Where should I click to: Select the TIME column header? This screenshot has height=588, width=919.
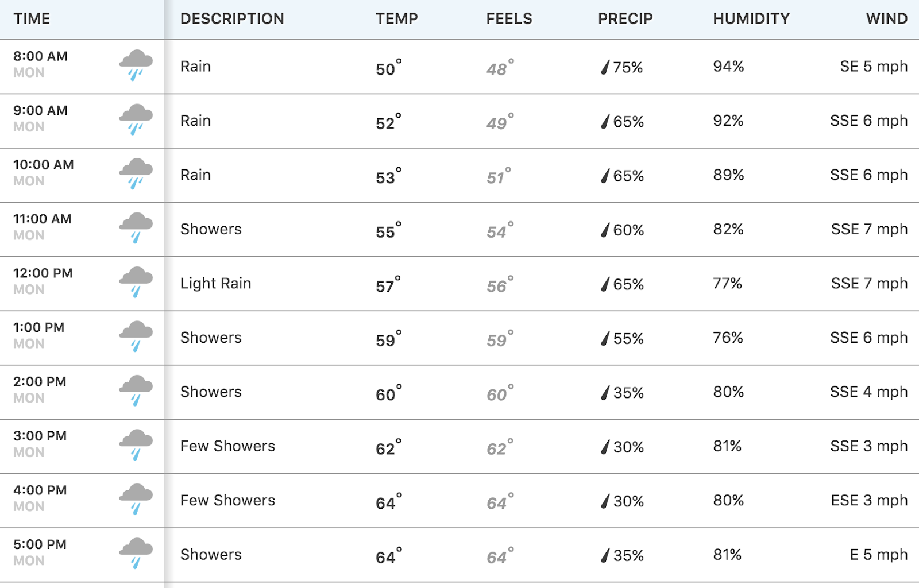click(32, 19)
